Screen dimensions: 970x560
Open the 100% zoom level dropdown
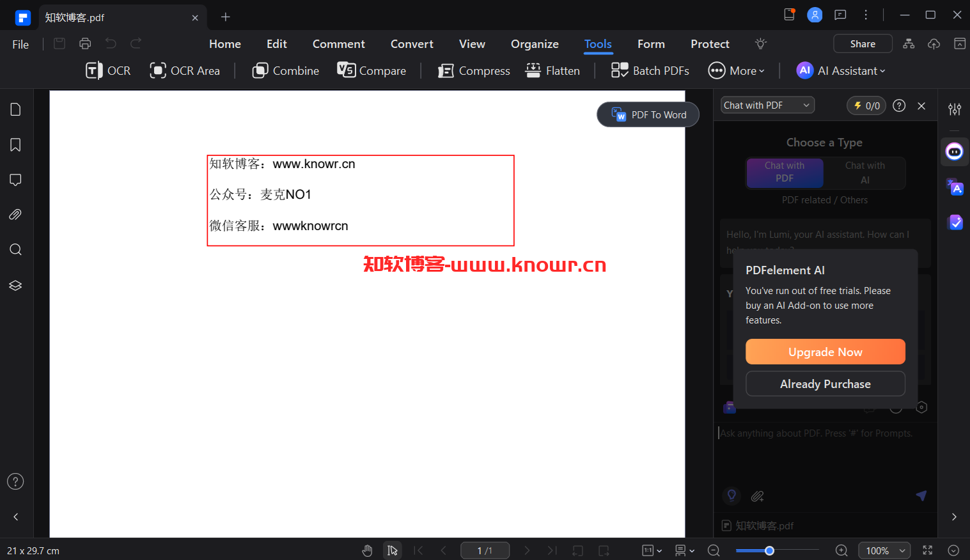[885, 550]
